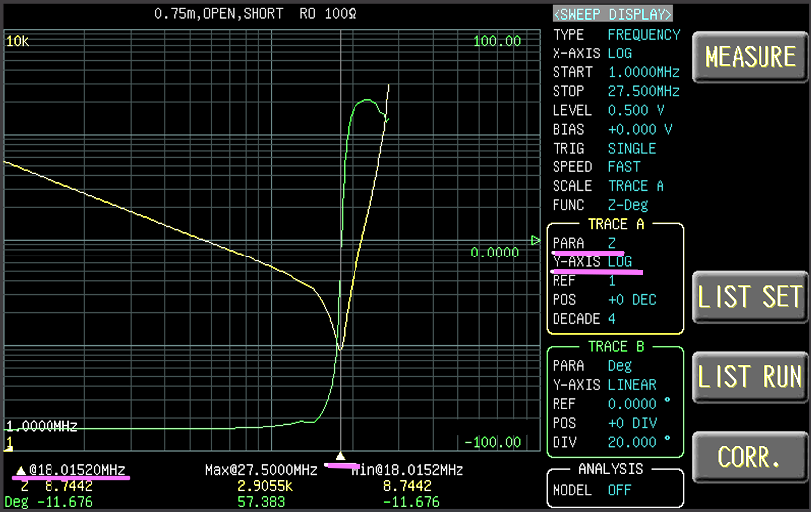
Task: Open the CORR. correction menu
Action: click(x=750, y=458)
